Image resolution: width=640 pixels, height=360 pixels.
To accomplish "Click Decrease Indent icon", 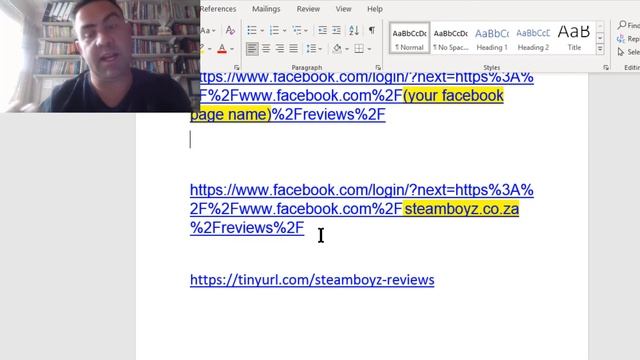I will (x=322, y=30).
